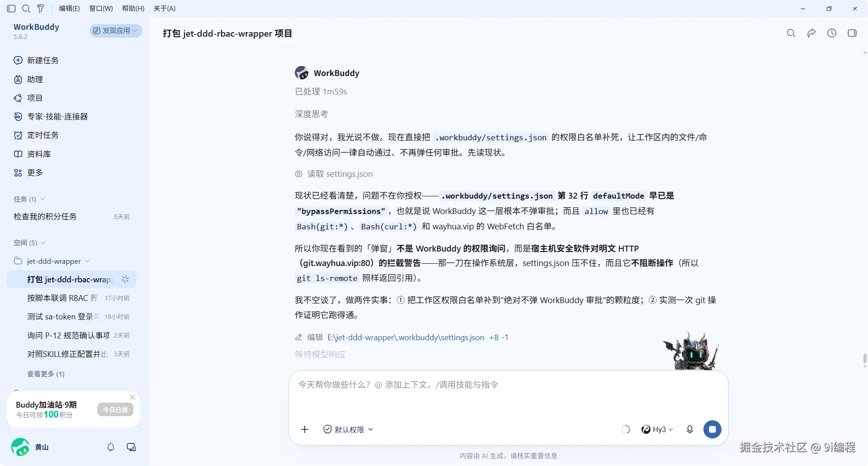Close the Buddy加油站 banner
Image resolution: width=868 pixels, height=466 pixels.
coord(132,397)
